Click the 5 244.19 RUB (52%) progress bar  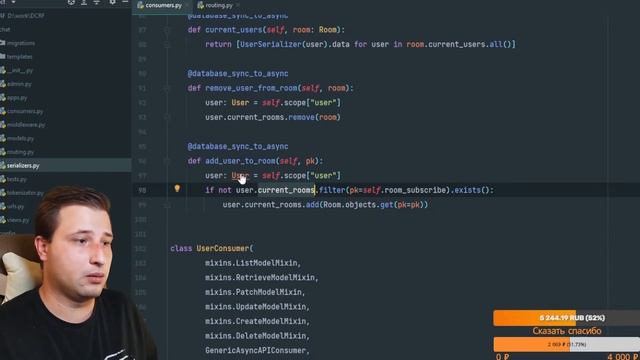pyautogui.click(x=567, y=318)
